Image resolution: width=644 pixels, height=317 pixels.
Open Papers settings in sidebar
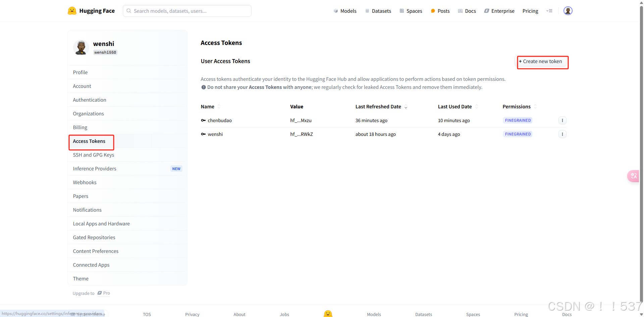tap(127, 196)
